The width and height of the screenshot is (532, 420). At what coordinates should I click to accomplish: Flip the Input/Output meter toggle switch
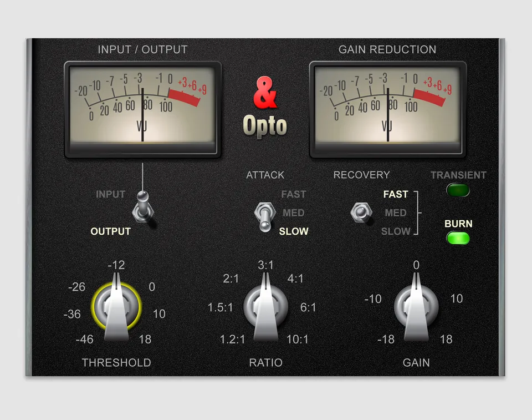[x=143, y=208]
